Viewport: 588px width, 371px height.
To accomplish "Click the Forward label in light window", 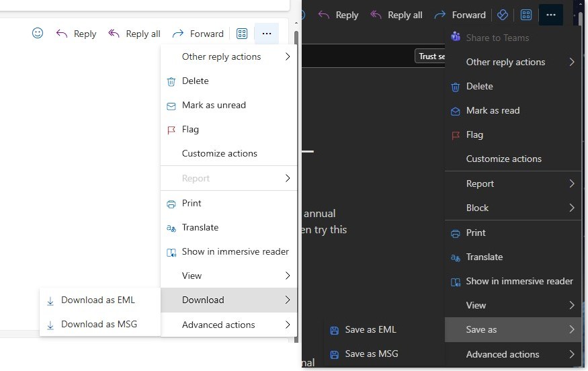I will point(206,34).
